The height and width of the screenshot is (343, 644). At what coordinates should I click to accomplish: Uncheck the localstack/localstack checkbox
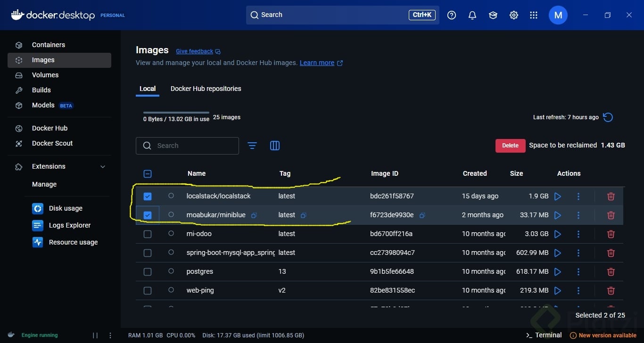(148, 196)
